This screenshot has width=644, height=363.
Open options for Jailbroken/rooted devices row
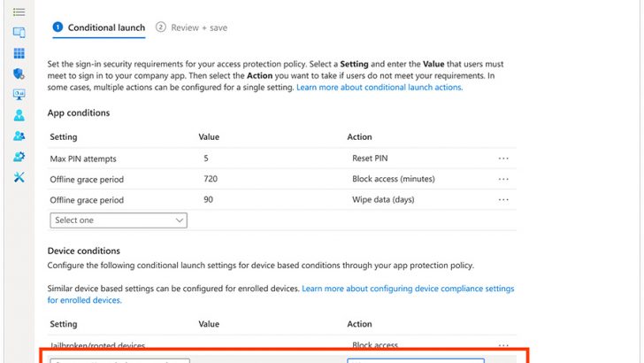pos(503,345)
